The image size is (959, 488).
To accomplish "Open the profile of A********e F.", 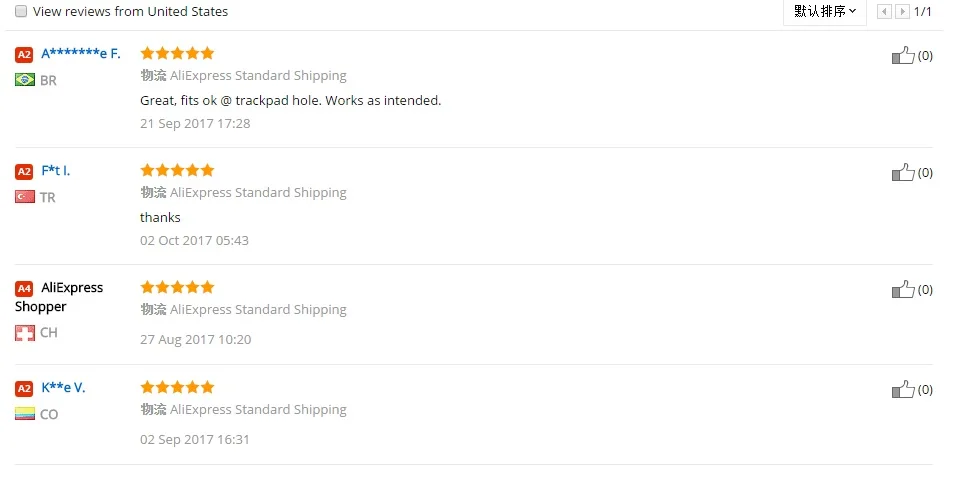I will click(81, 54).
